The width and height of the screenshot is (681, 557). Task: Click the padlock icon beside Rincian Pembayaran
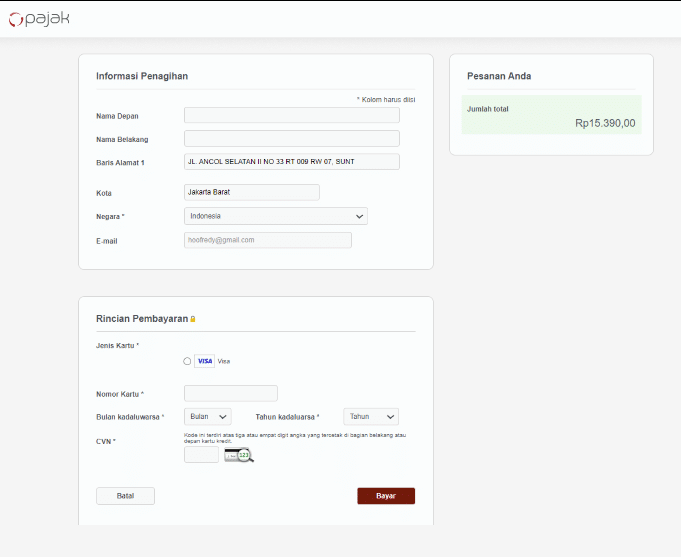(193, 319)
